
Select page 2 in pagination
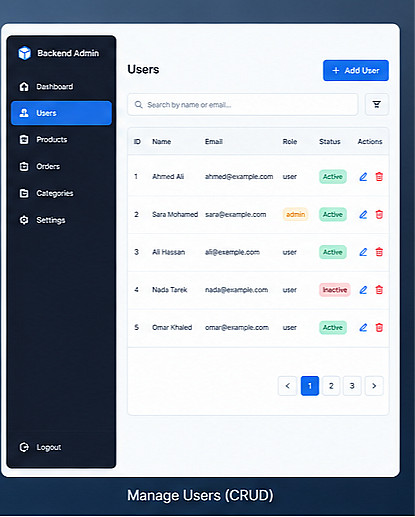coord(331,386)
